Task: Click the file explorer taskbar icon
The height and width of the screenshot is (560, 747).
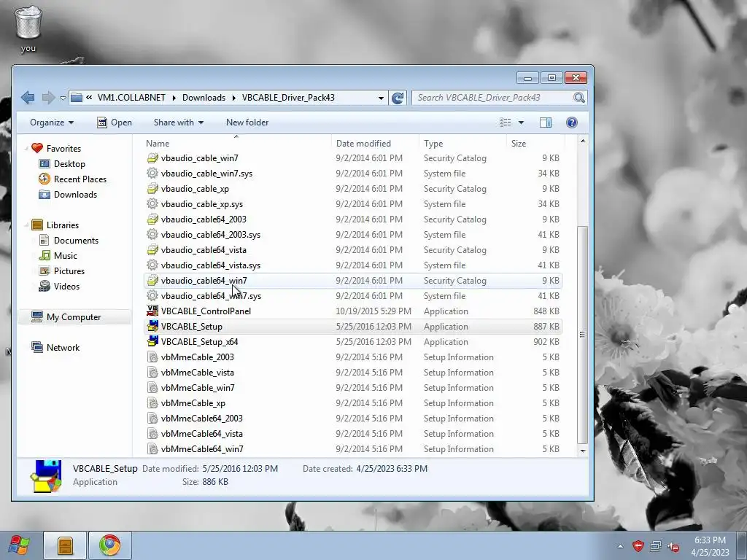Action: tap(65, 545)
